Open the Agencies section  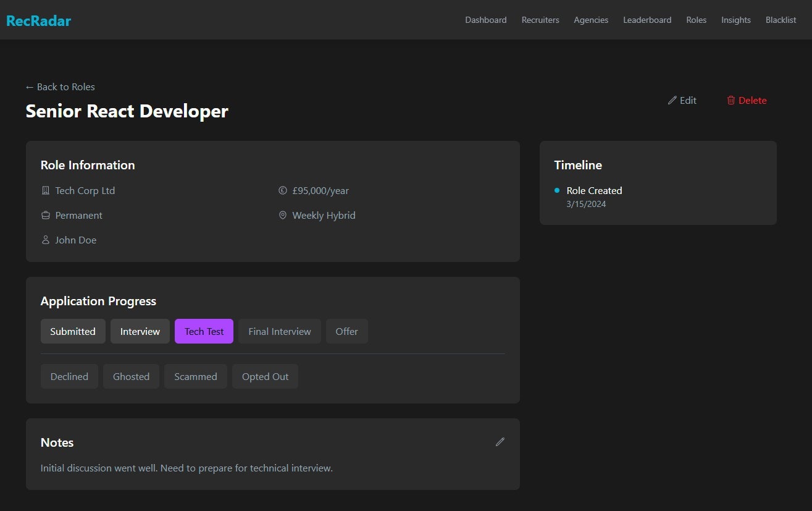591,20
